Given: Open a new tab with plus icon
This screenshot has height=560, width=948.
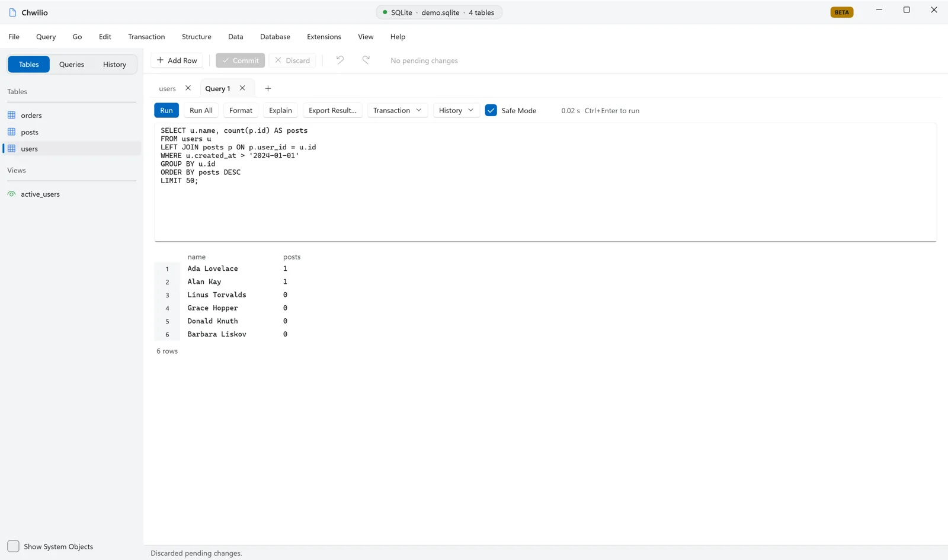Looking at the screenshot, I should point(268,88).
